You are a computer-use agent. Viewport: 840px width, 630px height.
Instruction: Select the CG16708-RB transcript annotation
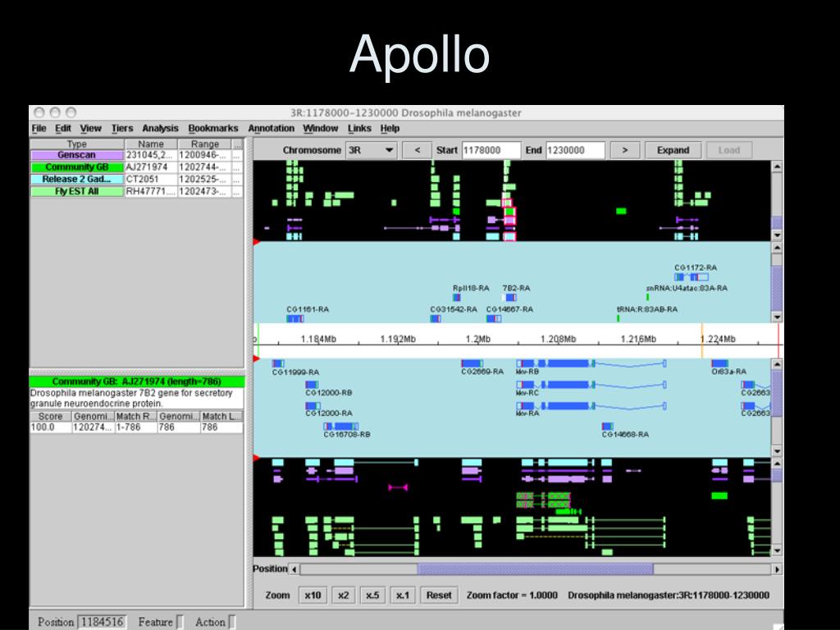[341, 427]
